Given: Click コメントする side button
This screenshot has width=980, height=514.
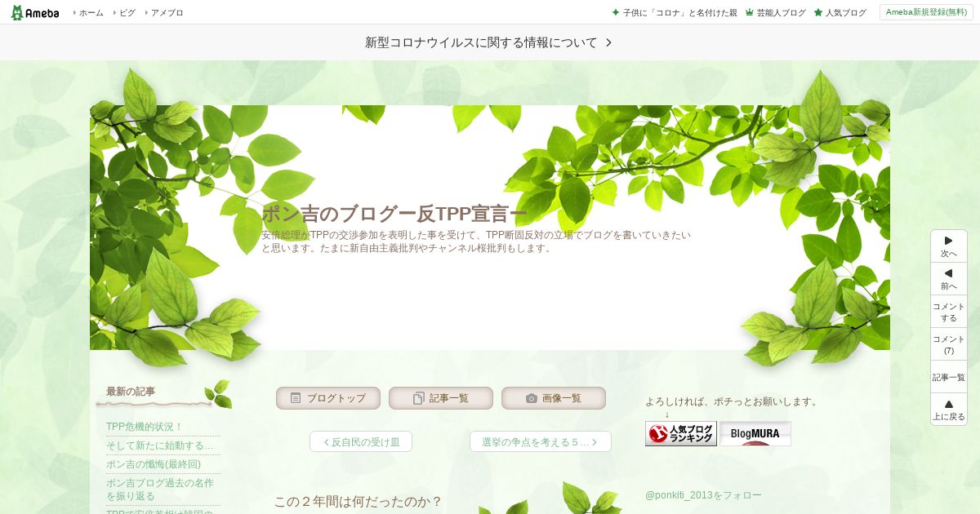Looking at the screenshot, I should click(949, 312).
